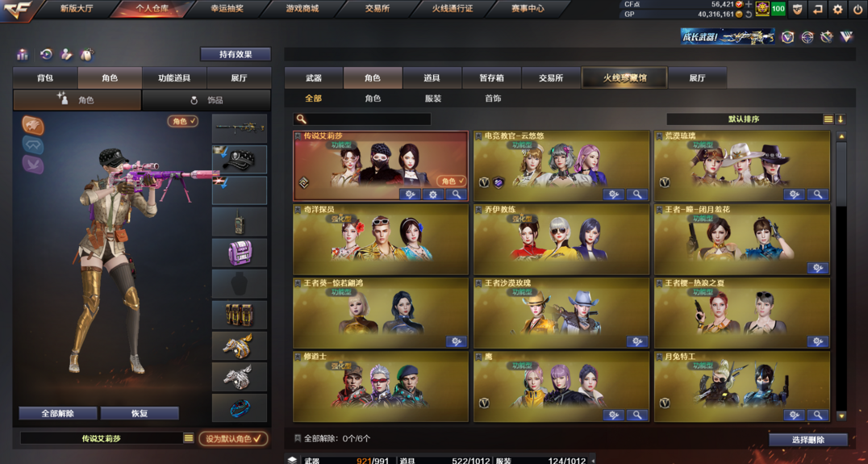Open the settings gear in top bar
Viewport: 868px width, 464px height.
click(837, 9)
